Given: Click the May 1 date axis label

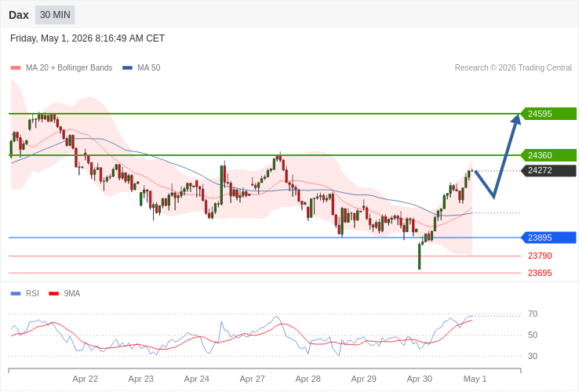Looking at the screenshot, I should [x=475, y=379].
